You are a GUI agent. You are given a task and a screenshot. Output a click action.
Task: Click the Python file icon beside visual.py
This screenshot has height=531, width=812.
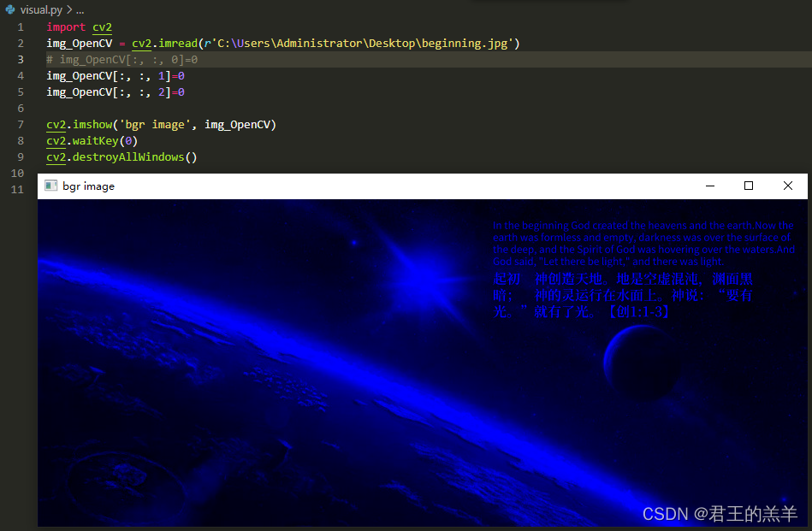(x=9, y=9)
